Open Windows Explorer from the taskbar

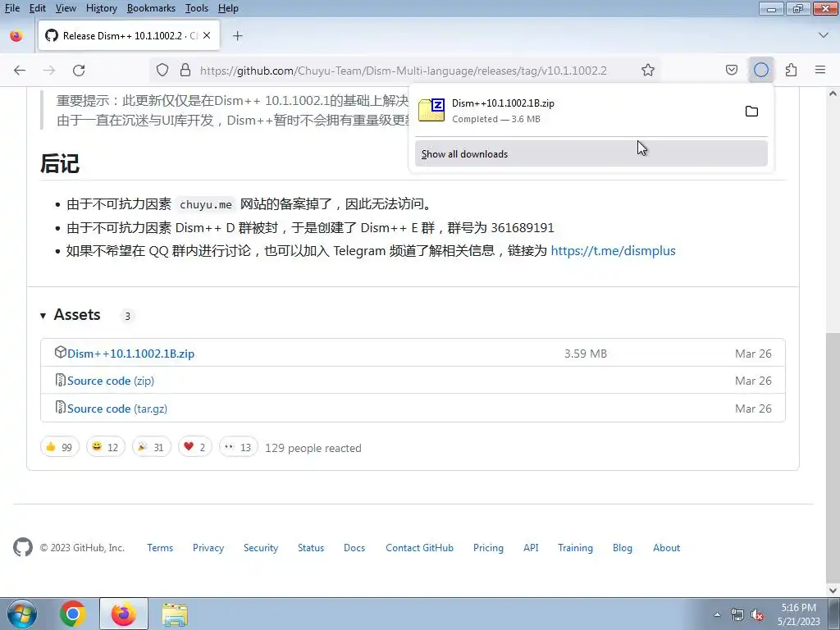(175, 614)
